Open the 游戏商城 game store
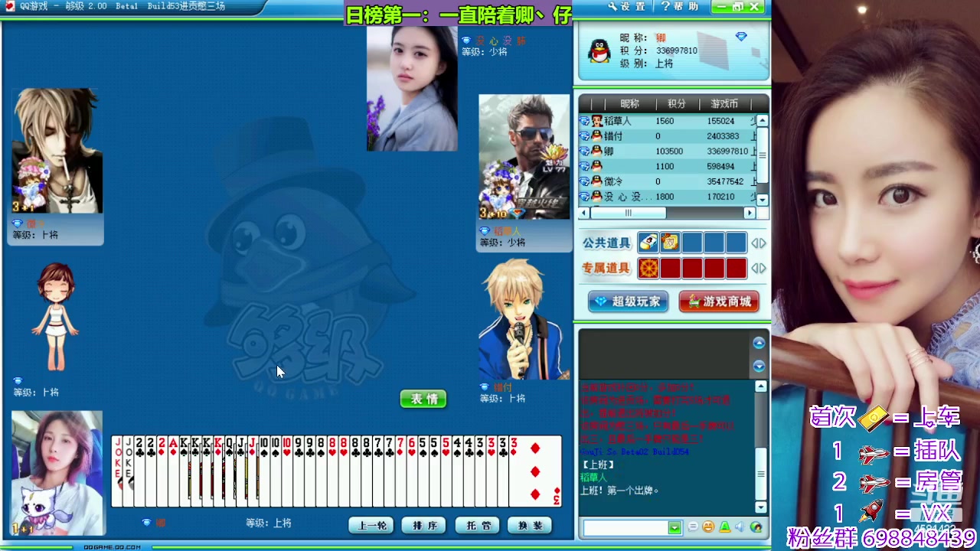Screen dimensions: 980x551 tap(719, 302)
